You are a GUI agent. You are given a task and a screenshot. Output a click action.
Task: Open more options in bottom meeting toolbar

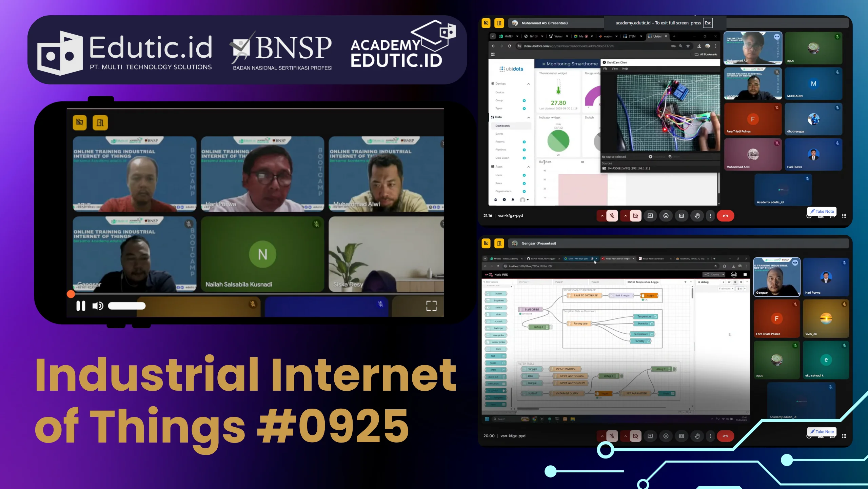click(x=710, y=436)
